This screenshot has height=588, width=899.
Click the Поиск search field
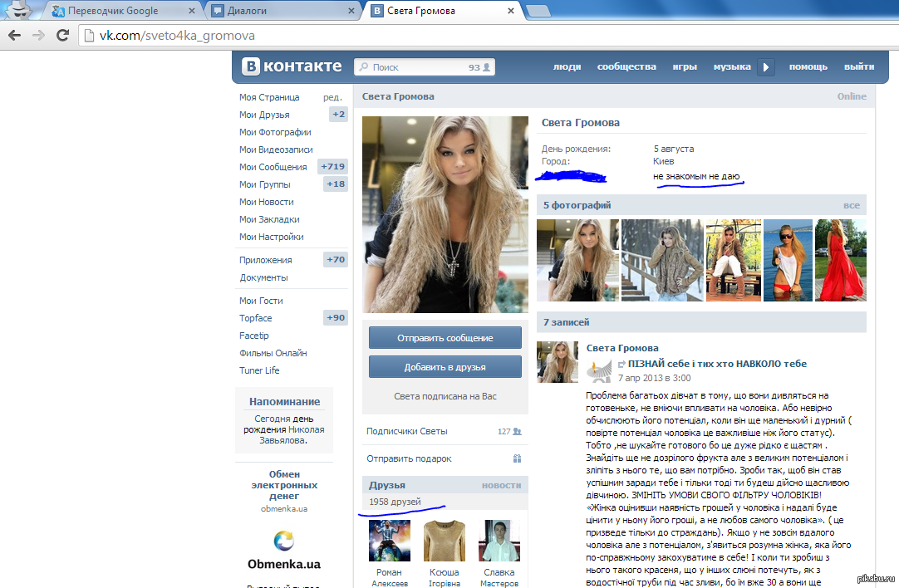(425, 67)
